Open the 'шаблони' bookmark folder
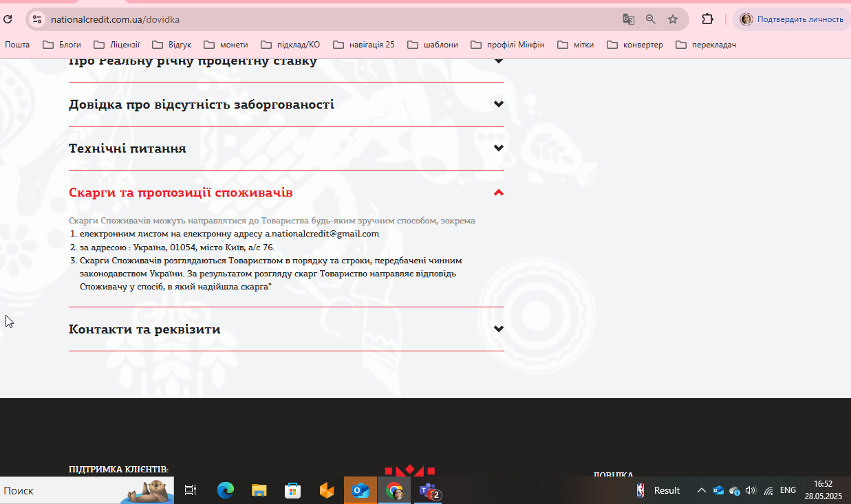The height and width of the screenshot is (504, 851). (433, 45)
